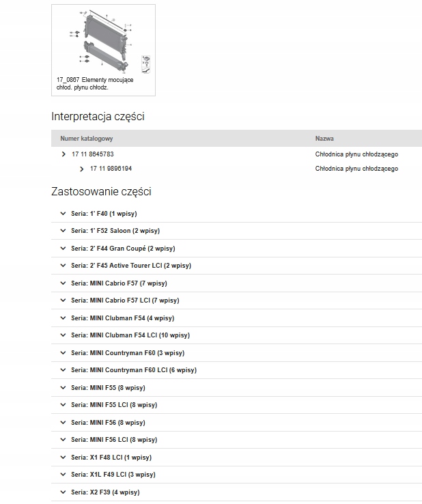Open the 17_0867 radiator diagram thumbnail
This screenshot has height=504, width=422.
coord(102,42)
